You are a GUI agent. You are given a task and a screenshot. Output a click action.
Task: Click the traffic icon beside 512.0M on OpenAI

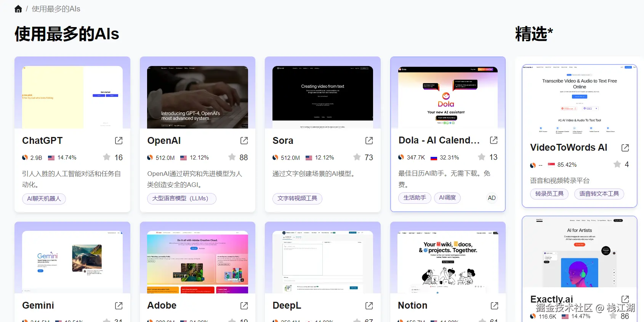(150, 158)
